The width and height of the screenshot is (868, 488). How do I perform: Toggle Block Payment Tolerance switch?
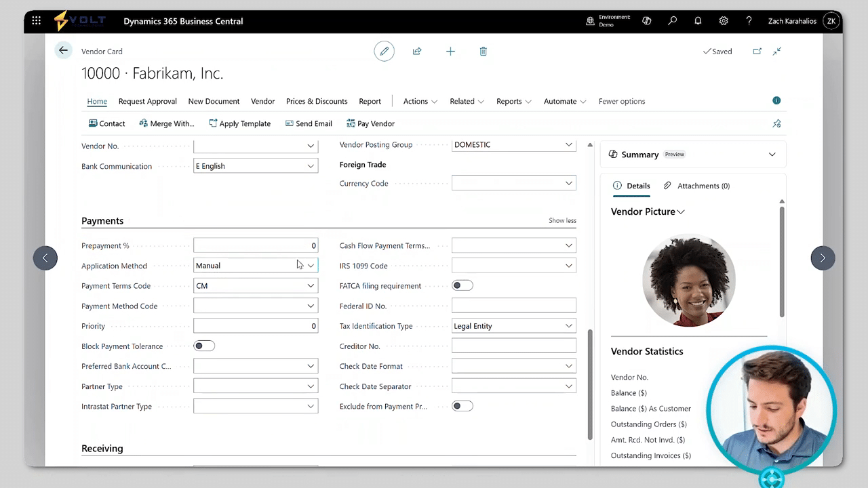(204, 346)
